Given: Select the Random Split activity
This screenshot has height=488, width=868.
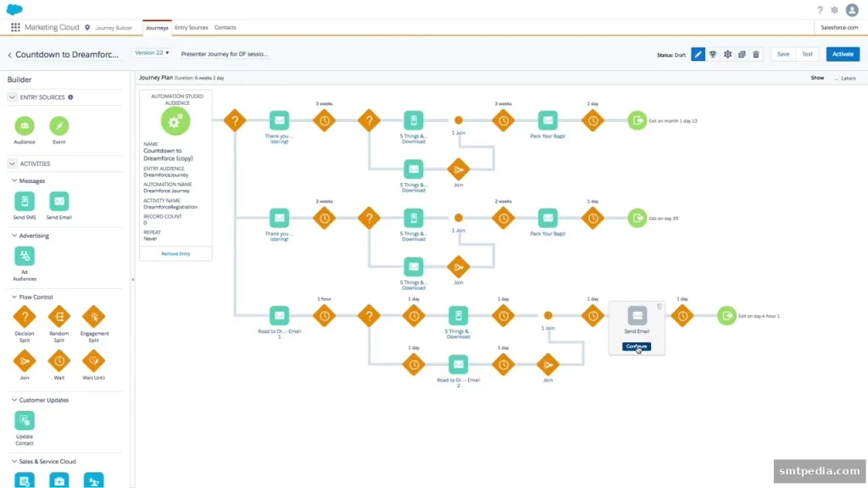Looking at the screenshot, I should [58, 317].
